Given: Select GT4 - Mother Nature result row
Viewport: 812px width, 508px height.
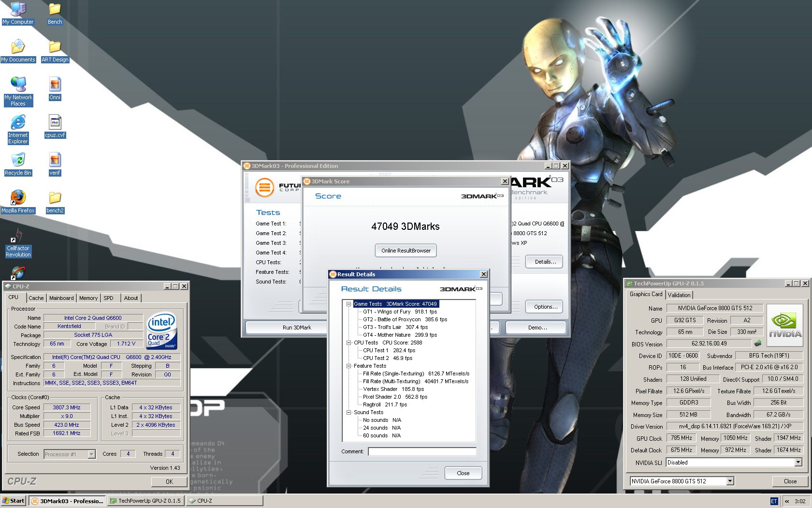Looking at the screenshot, I should click(x=400, y=335).
